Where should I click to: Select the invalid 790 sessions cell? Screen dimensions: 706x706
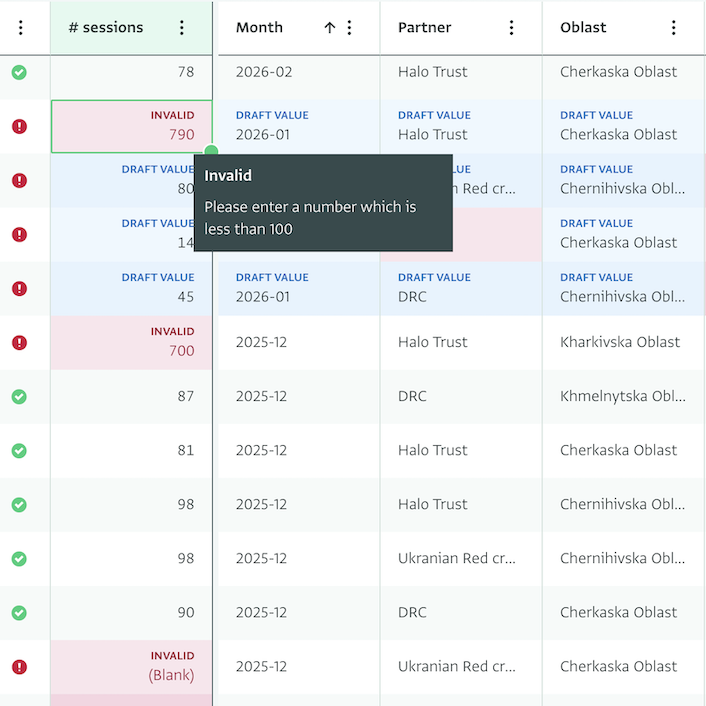click(131, 127)
